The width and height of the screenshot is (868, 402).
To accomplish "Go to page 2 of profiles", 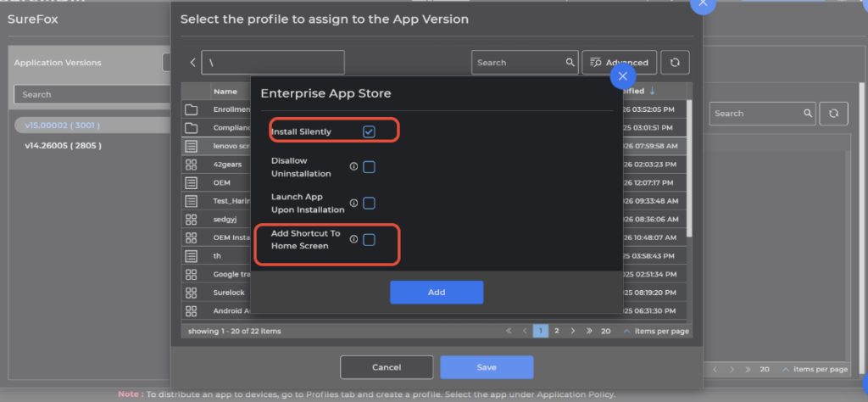I will pos(556,331).
